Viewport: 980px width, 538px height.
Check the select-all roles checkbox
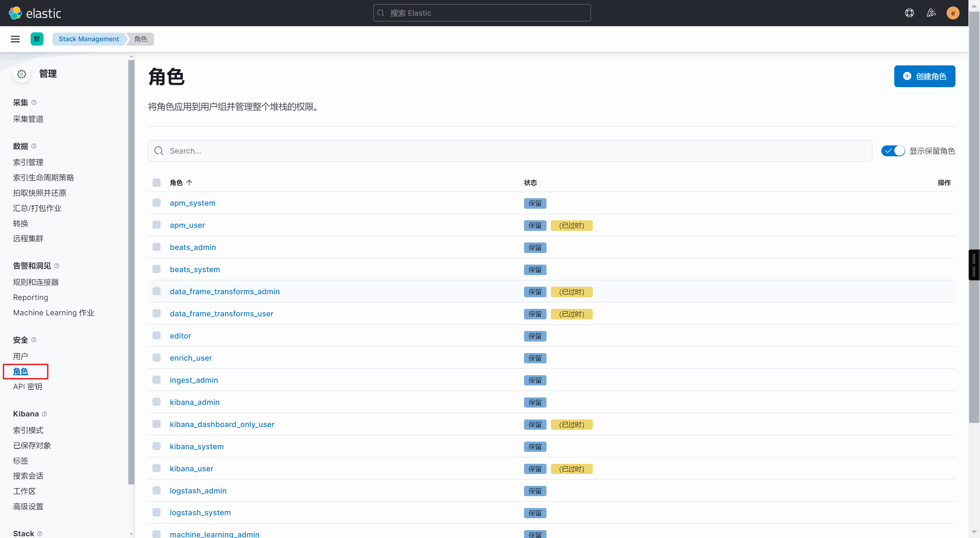click(x=157, y=183)
